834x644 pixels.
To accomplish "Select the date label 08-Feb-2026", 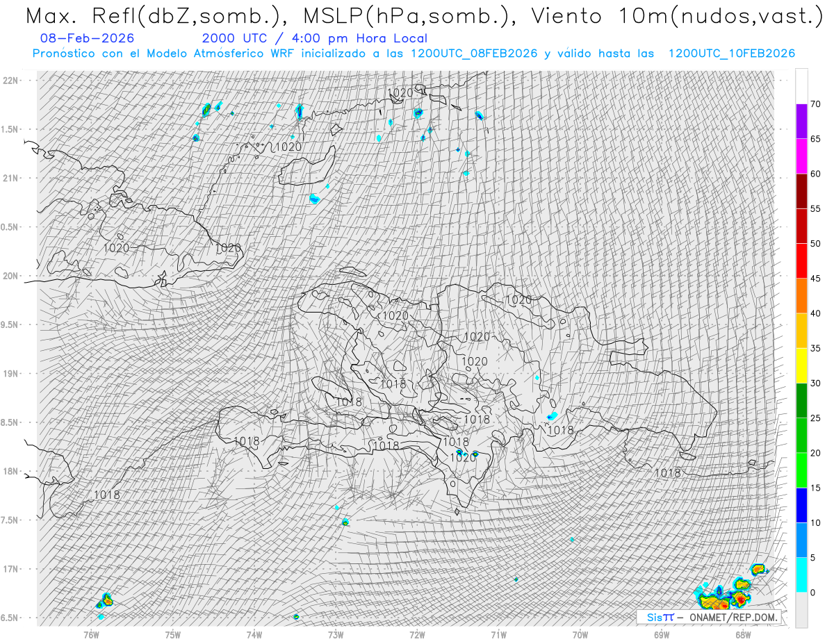I will pos(88,38).
